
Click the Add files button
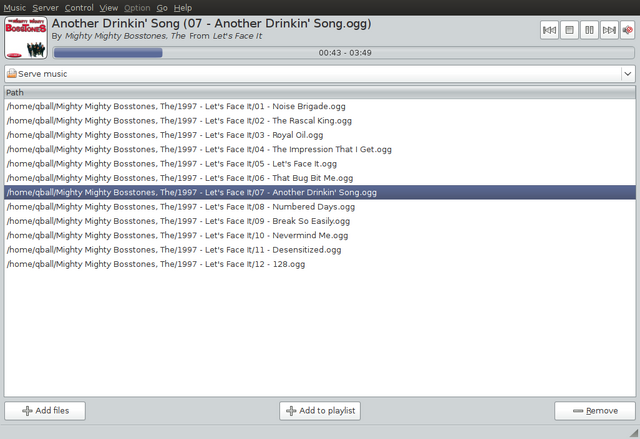coord(45,411)
